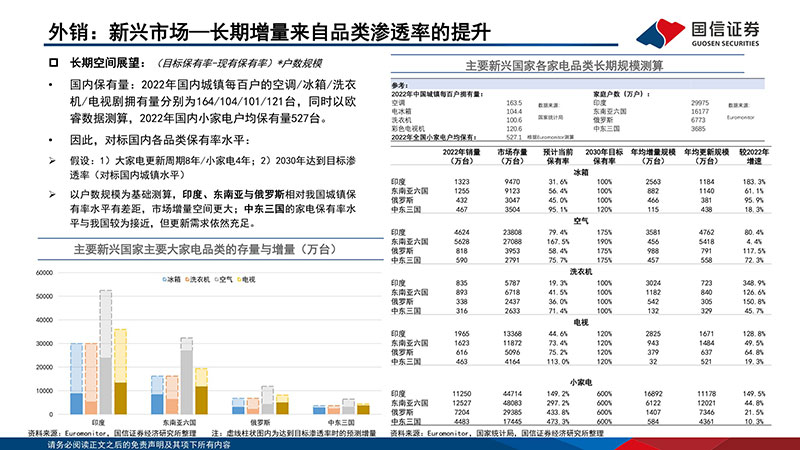Image resolution: width=800 pixels, height=450 pixels.
Task: Click the 10000 y-axis label
Action: pyautogui.click(x=44, y=391)
